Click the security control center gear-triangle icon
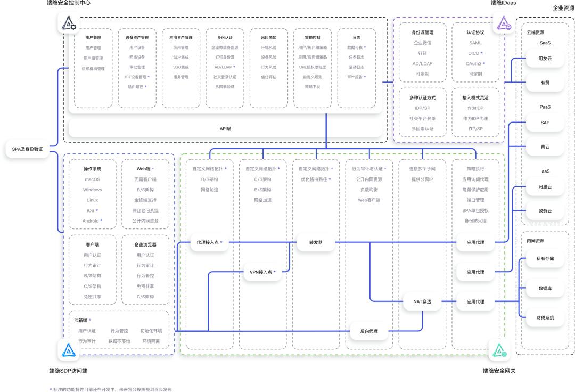575x392 pixels. [x=69, y=23]
